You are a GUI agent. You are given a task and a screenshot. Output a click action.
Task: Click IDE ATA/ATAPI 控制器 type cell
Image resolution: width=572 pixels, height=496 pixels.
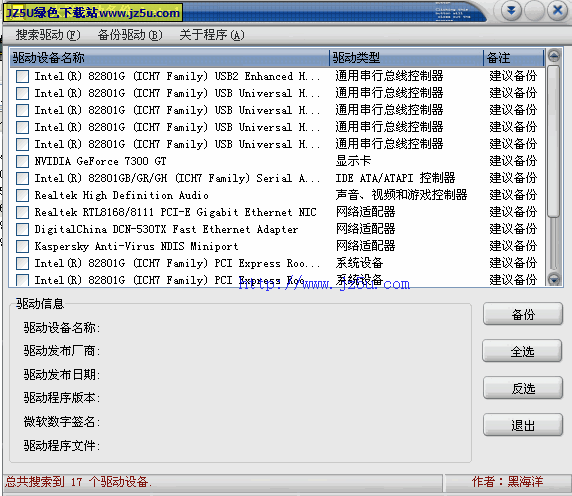pos(395,178)
